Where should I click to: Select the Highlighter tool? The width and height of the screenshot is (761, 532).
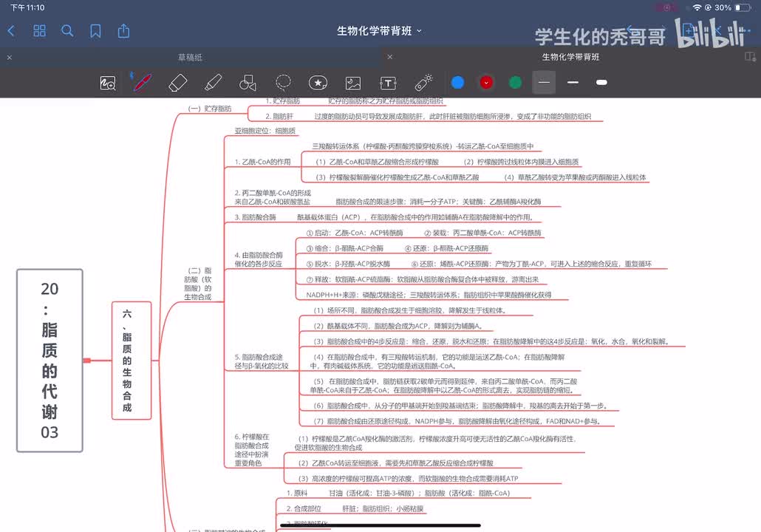pyautogui.click(x=213, y=83)
